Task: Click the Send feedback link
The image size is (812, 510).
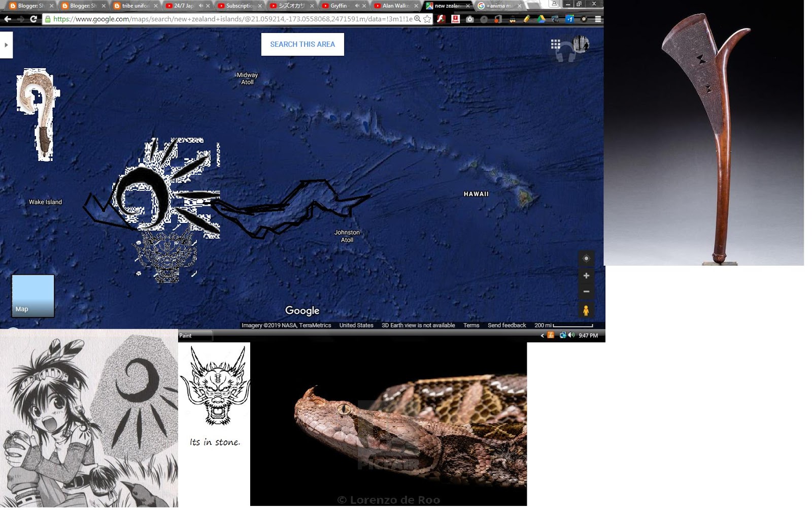Action: point(506,325)
